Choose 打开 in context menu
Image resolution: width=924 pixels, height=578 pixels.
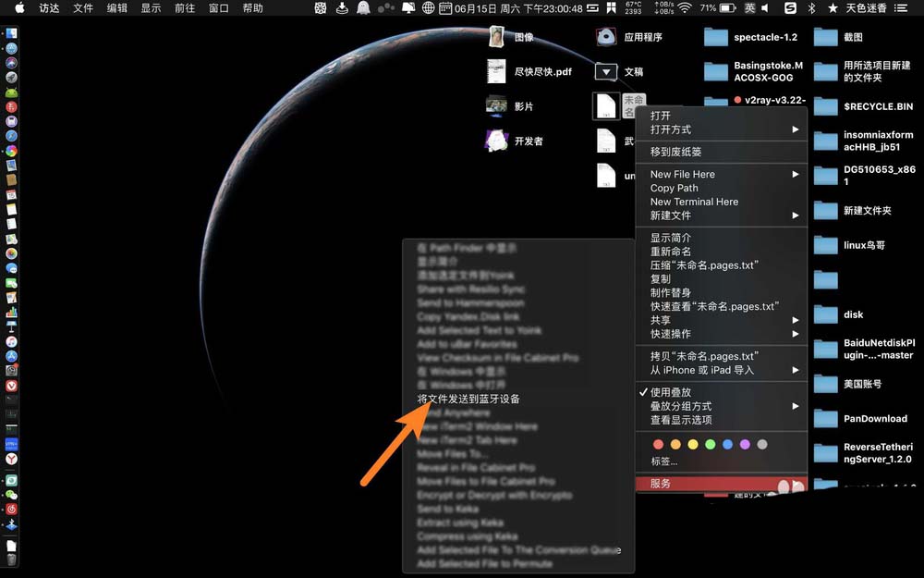(x=721, y=116)
